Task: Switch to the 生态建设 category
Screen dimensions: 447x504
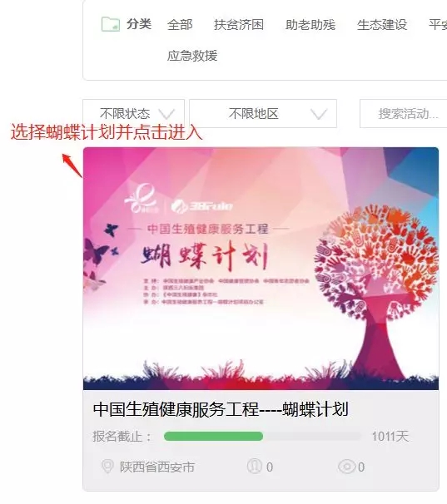Action: click(382, 25)
